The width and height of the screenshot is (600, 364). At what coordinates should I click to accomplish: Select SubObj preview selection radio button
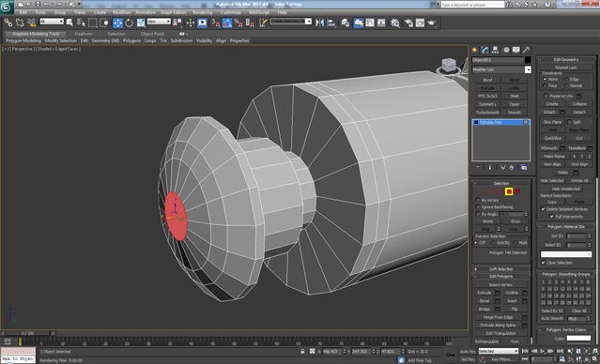[492, 243]
